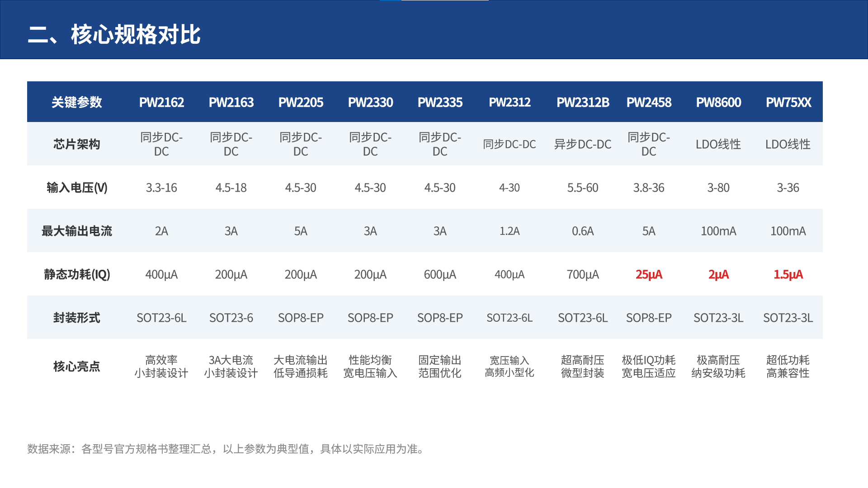Viewport: 868px width, 488px height.
Task: Click the 数据来源 footnote text
Action: [227, 449]
